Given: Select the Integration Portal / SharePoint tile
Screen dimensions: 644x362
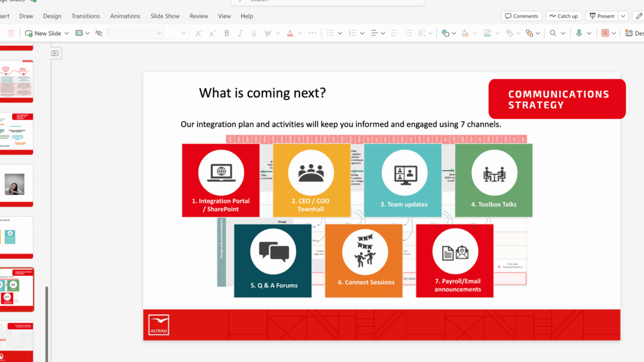Looking at the screenshot, I should [x=221, y=180].
